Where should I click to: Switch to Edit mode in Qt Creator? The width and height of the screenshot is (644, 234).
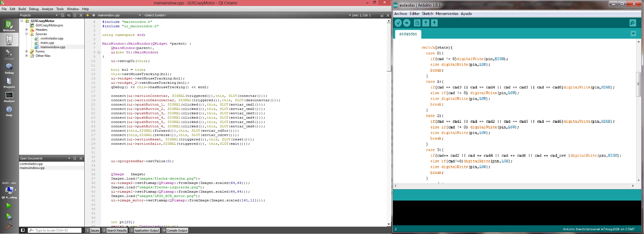click(x=9, y=40)
